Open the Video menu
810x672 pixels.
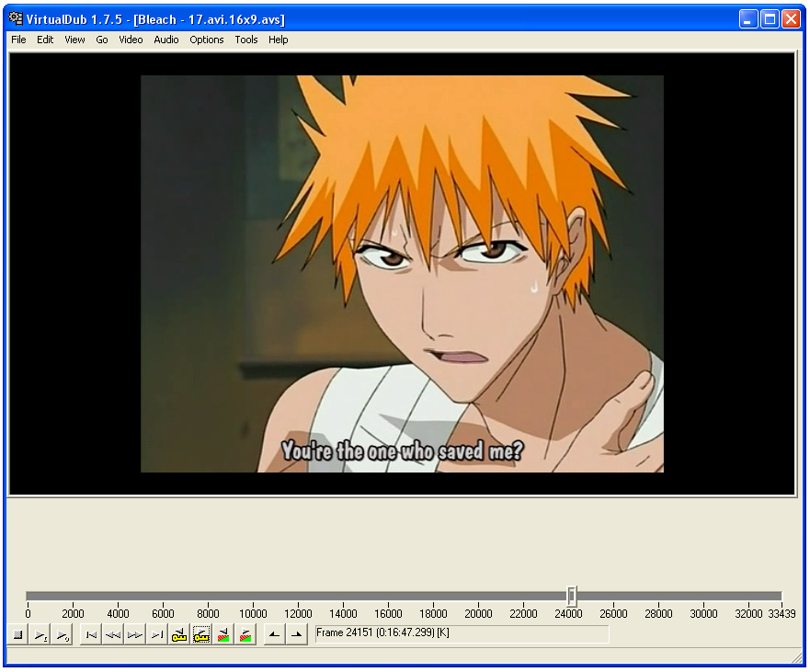[131, 40]
